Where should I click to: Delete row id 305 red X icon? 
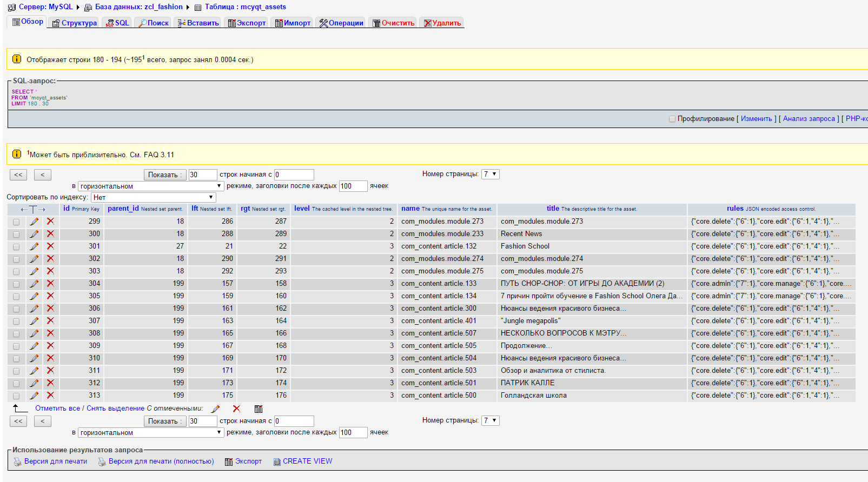click(x=50, y=296)
